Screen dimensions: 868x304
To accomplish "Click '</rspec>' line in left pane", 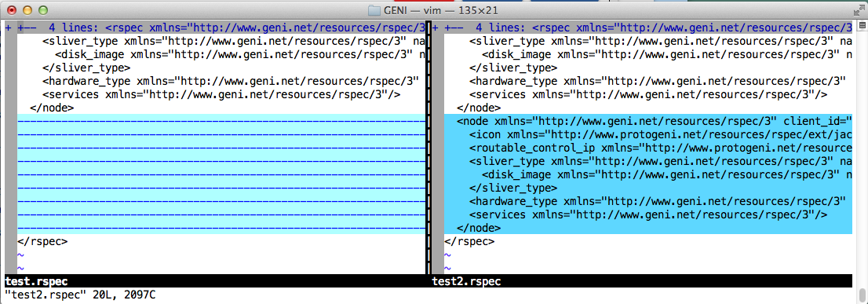I will [42, 241].
